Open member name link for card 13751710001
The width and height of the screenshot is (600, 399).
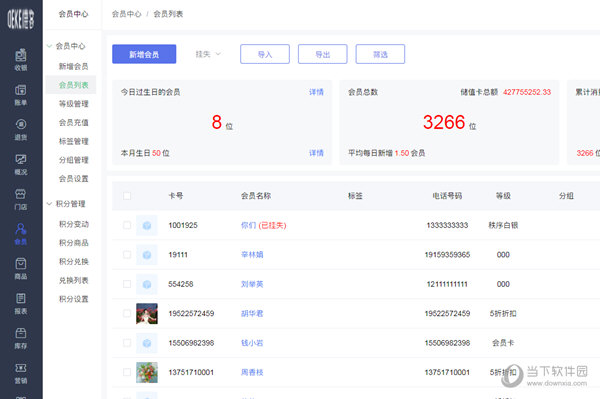(252, 373)
